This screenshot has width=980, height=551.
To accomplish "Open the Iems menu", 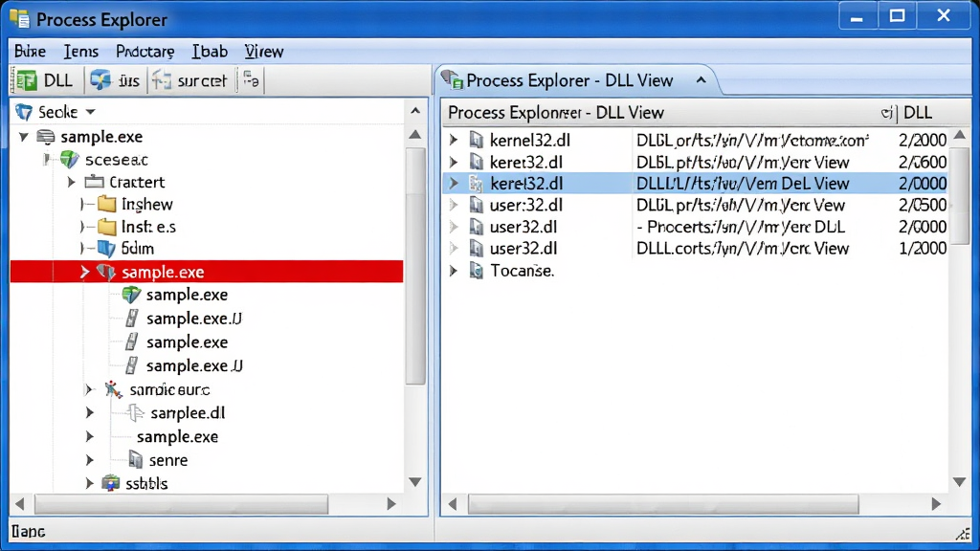I will (x=80, y=52).
